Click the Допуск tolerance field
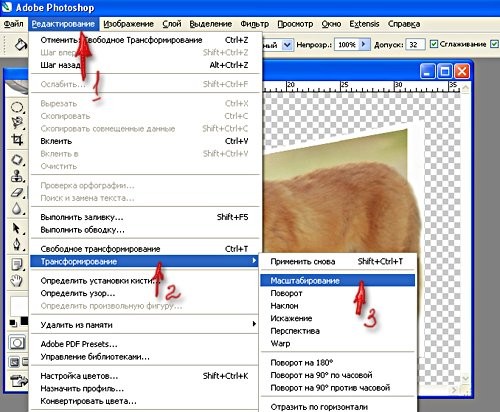The image size is (500, 412). 415,45
